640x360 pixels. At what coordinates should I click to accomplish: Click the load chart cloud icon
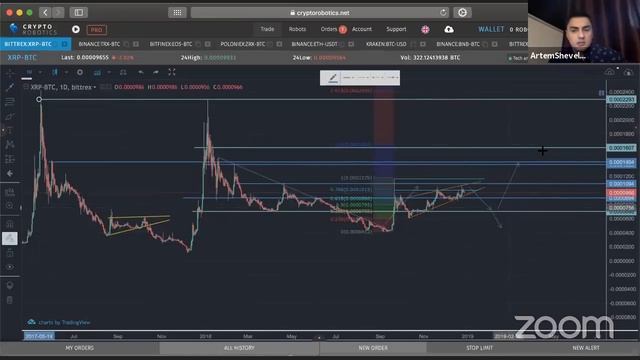pos(628,72)
